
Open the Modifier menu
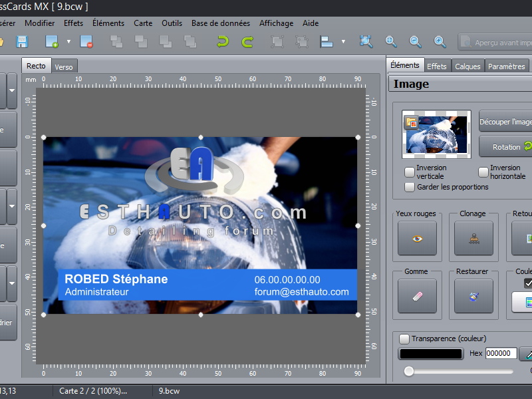coord(39,23)
